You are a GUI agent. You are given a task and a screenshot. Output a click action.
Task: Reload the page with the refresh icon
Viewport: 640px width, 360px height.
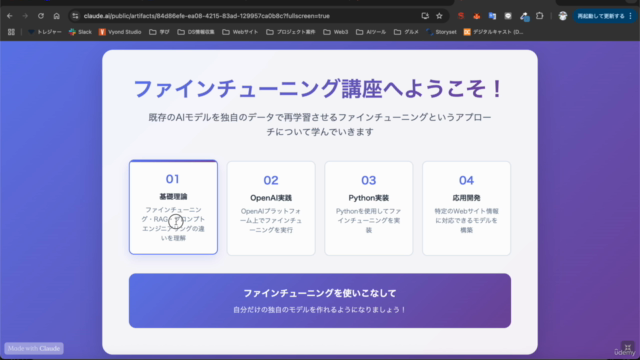[x=41, y=16]
